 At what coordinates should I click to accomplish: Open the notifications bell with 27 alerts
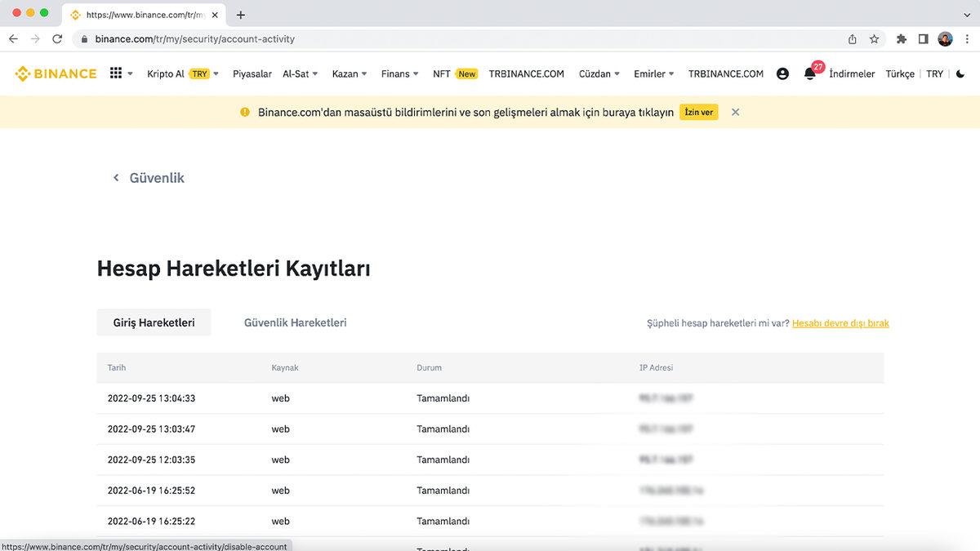[809, 74]
